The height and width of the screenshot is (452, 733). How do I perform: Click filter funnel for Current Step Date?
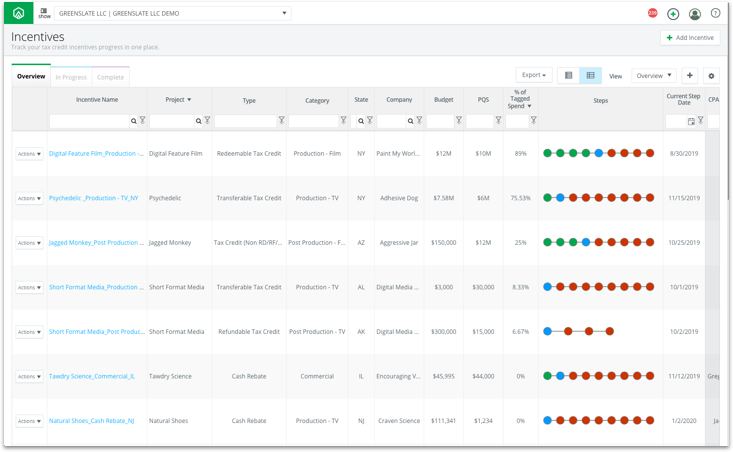(700, 120)
